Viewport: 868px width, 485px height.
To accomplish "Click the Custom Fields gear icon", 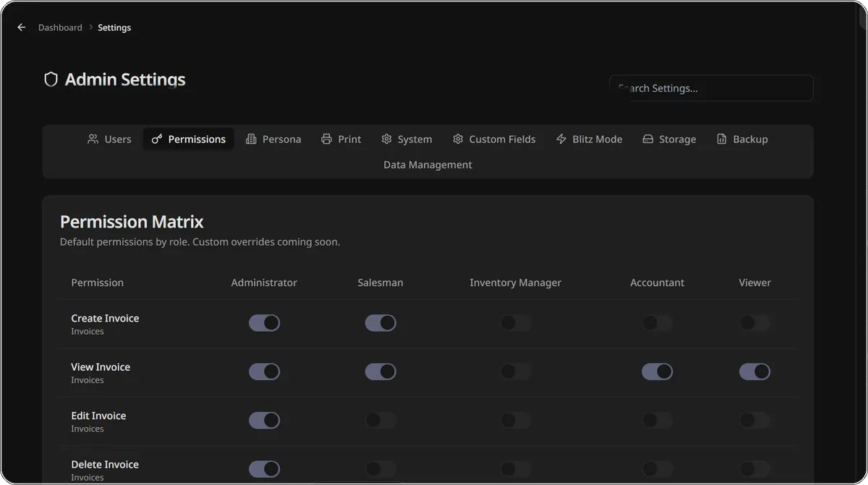I will [458, 139].
